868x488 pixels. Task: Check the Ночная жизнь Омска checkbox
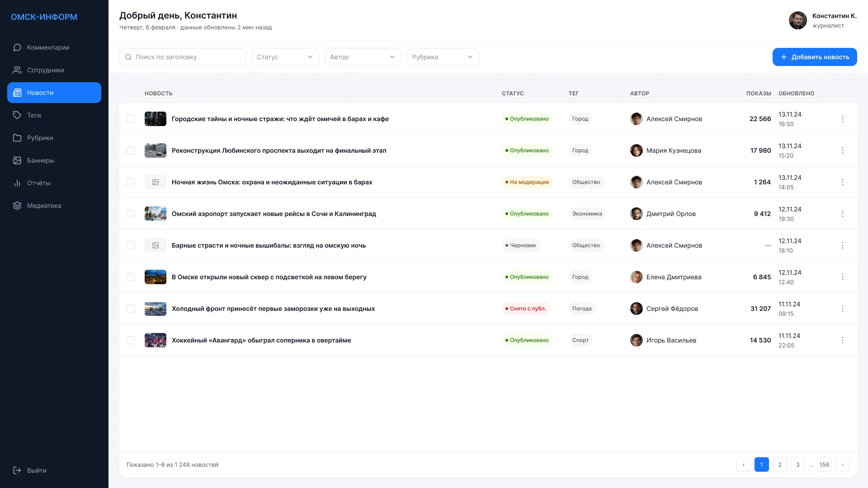coord(131,182)
